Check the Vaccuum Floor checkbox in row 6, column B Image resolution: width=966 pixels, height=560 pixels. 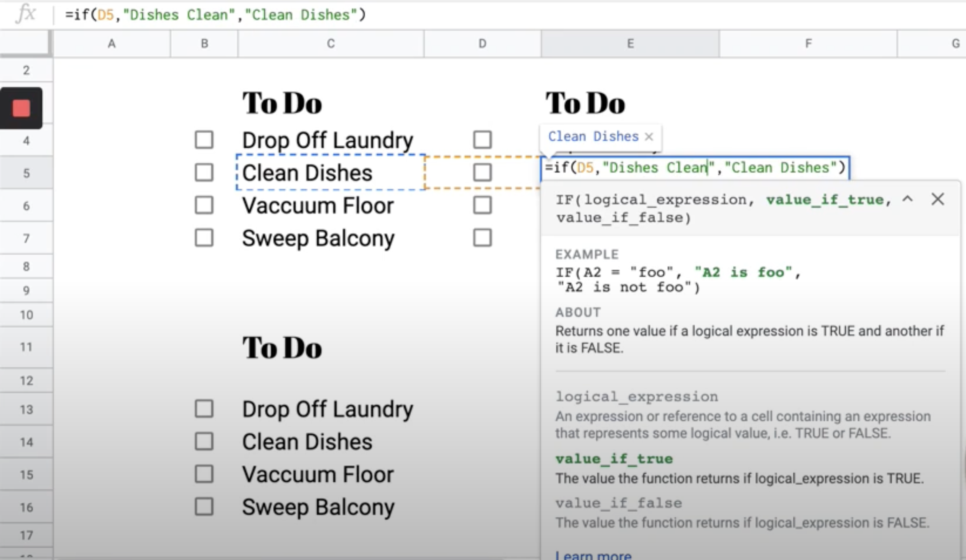[204, 205]
